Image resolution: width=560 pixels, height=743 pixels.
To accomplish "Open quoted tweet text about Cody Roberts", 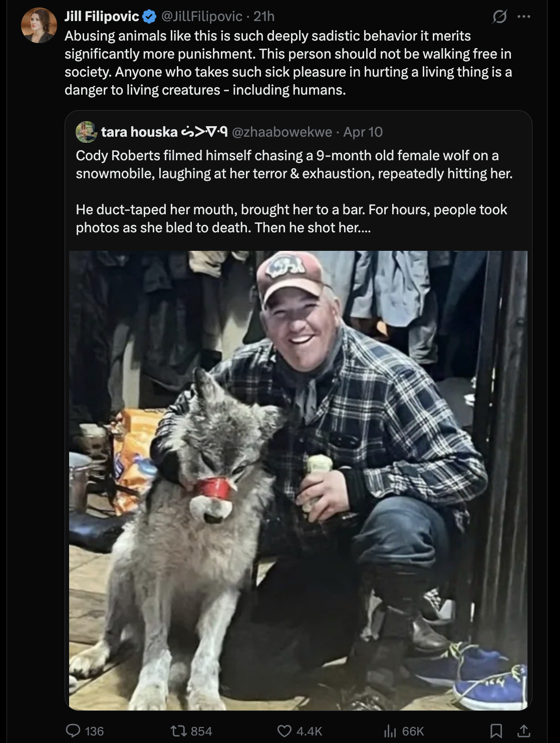I will tap(295, 191).
